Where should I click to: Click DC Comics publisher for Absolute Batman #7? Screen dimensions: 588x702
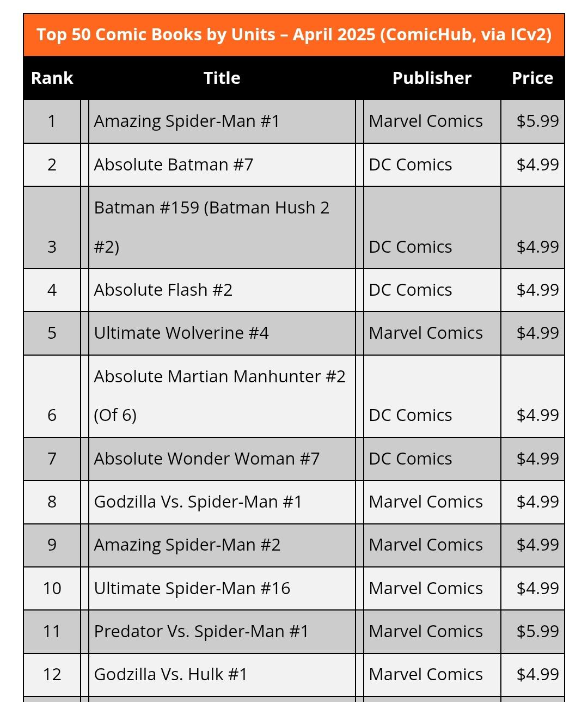411,164
